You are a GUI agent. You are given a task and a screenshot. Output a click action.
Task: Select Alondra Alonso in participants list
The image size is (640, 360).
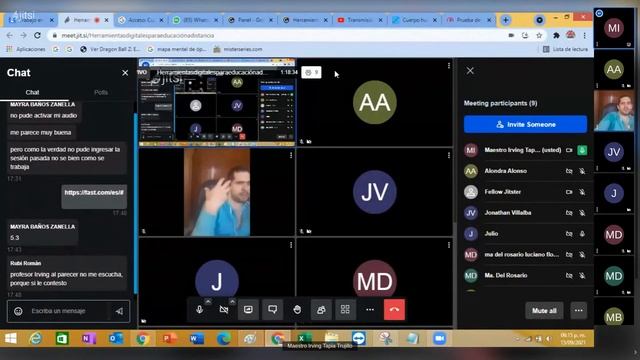tap(525, 171)
